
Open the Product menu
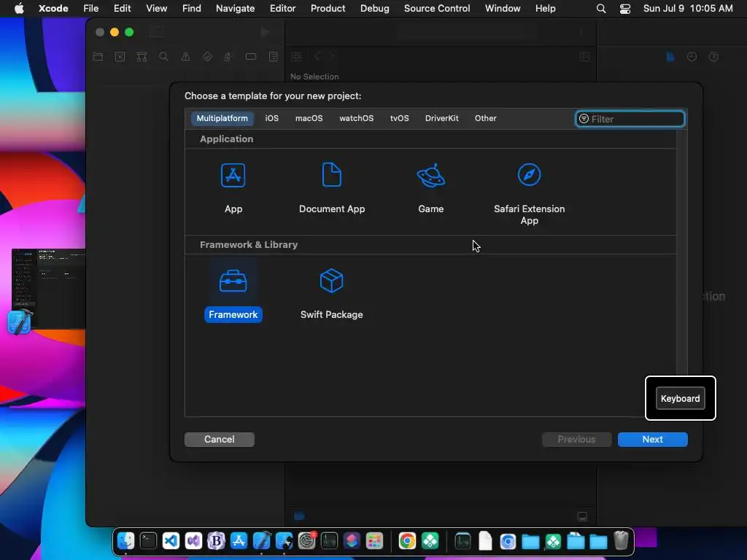point(328,8)
